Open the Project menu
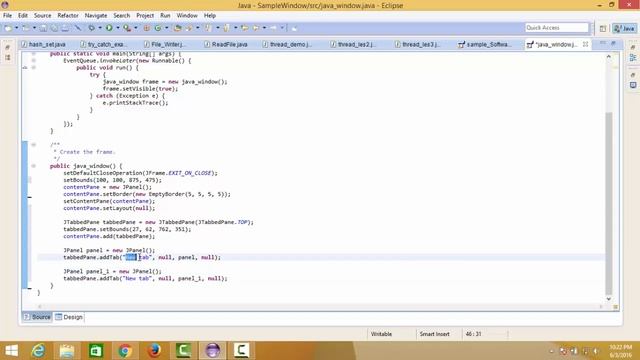This screenshot has height=360, width=640. coord(145,16)
